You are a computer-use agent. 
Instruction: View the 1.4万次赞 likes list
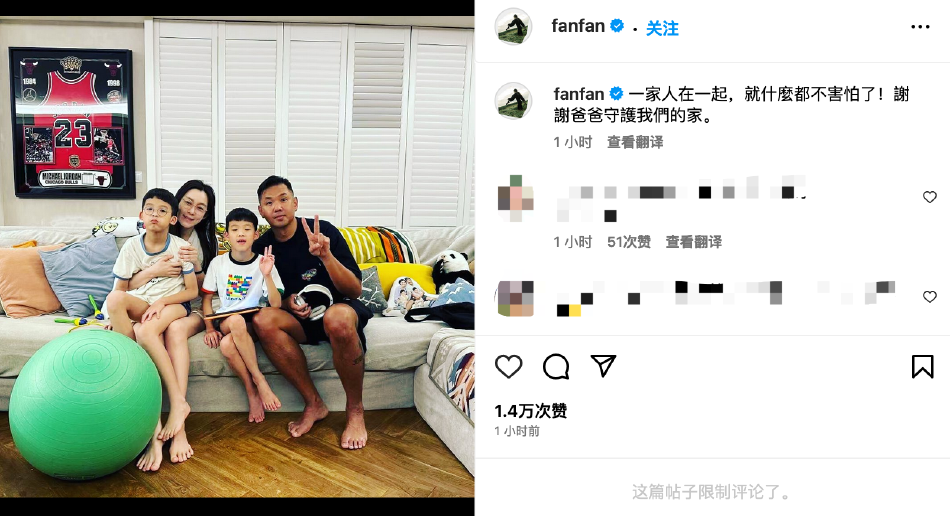[531, 411]
